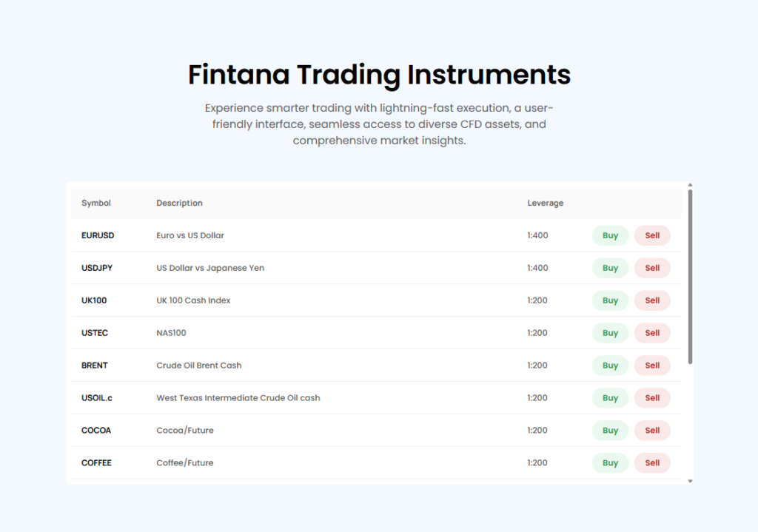The height and width of the screenshot is (532, 758).
Task: Buy the UK100 Cash Index
Action: (x=609, y=300)
